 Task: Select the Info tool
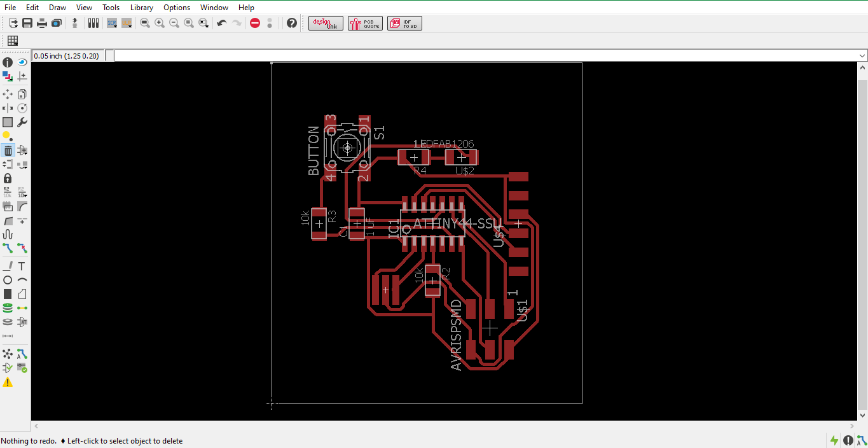8,62
